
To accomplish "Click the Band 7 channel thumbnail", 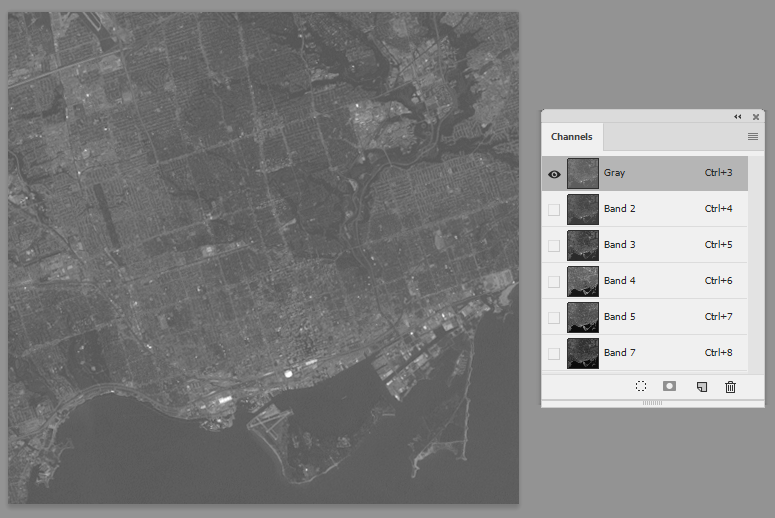I will click(583, 353).
